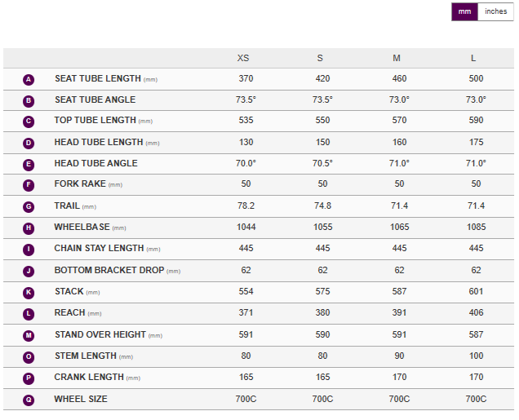The width and height of the screenshot is (519, 420).
Task: Select the XS size column header
Action: 243,58
